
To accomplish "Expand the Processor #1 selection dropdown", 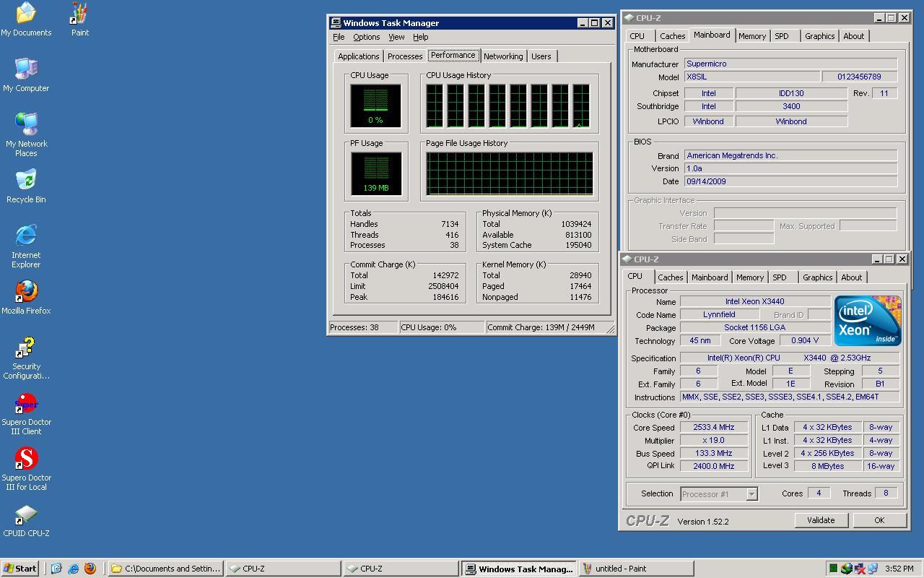I will click(751, 494).
